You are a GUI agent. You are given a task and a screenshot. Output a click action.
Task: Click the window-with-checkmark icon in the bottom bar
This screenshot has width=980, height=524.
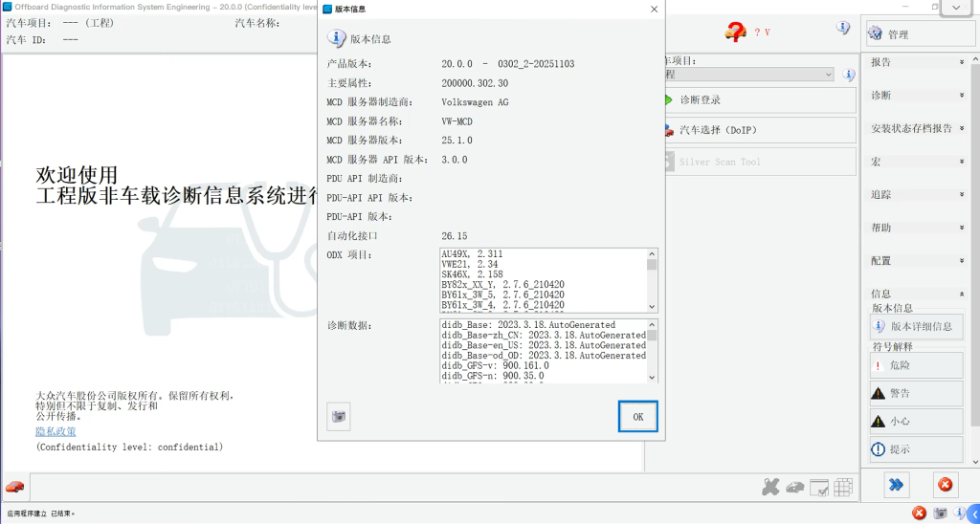pyautogui.click(x=819, y=487)
